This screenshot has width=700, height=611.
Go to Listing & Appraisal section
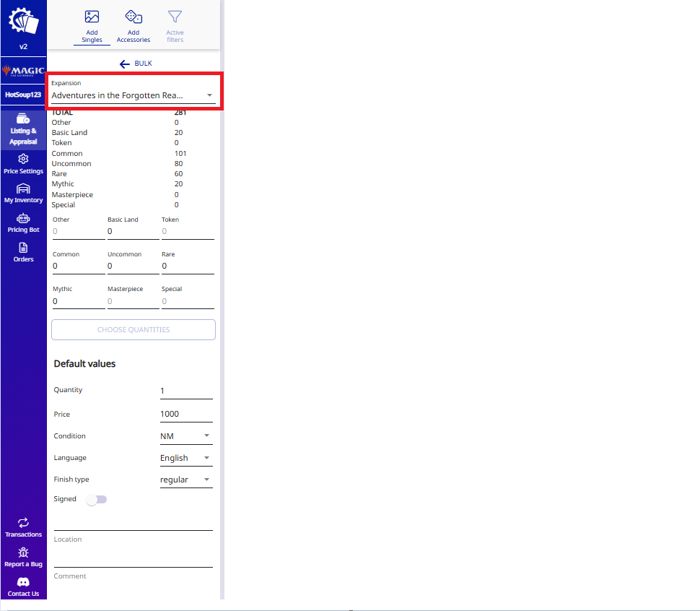click(23, 129)
